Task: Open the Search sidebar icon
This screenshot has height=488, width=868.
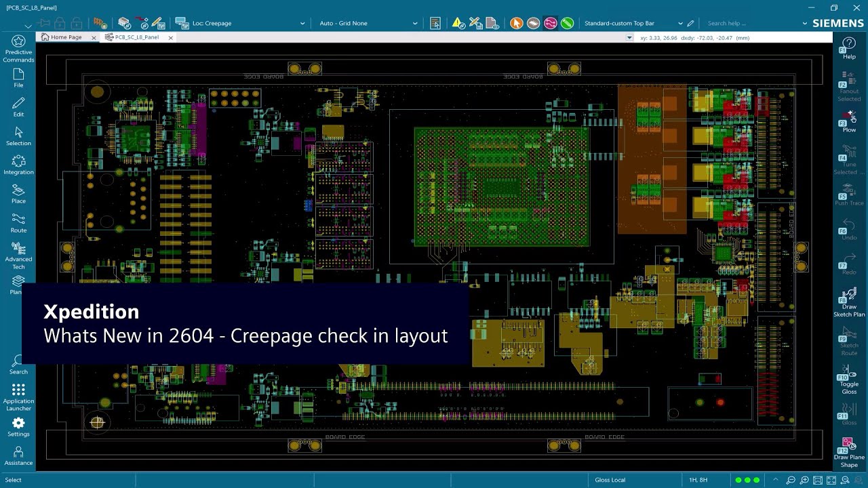Action: (18, 365)
